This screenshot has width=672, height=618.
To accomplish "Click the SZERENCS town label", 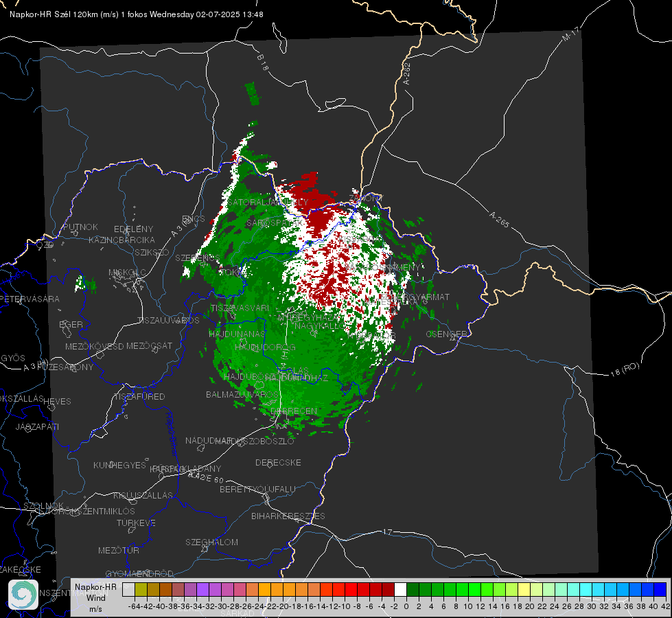I will [x=198, y=257].
